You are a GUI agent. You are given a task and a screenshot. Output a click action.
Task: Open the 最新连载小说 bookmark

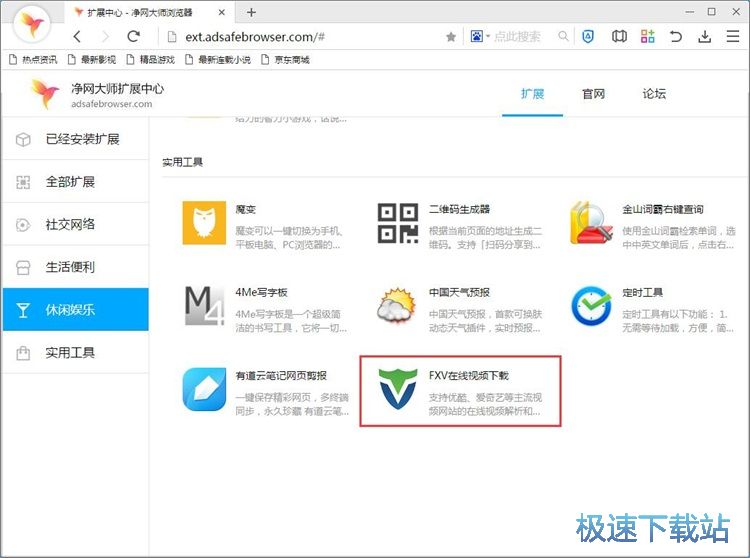pyautogui.click(x=218, y=59)
